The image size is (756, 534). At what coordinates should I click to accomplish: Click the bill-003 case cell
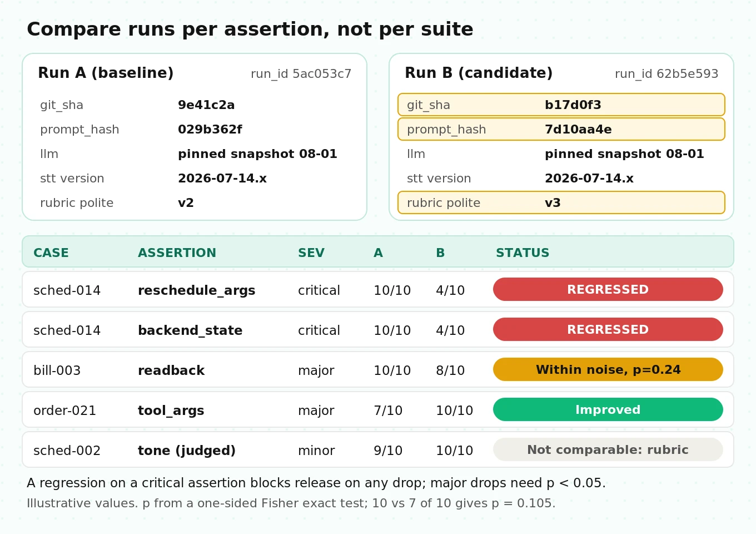pos(57,370)
